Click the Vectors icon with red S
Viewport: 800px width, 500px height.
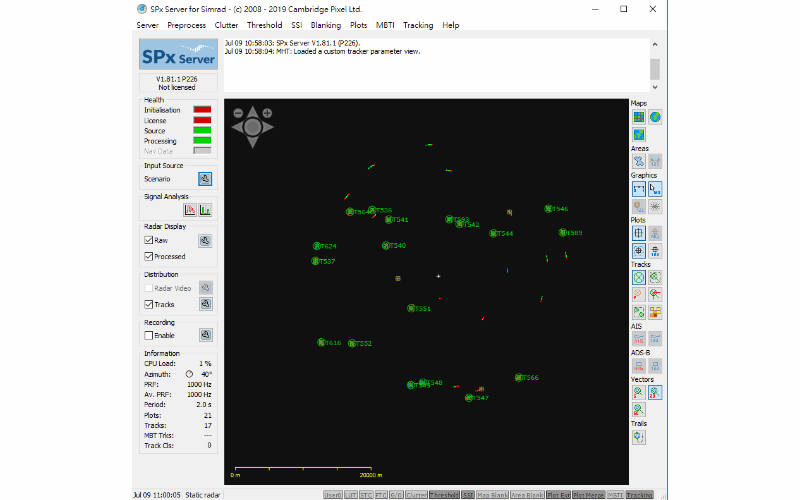639,392
